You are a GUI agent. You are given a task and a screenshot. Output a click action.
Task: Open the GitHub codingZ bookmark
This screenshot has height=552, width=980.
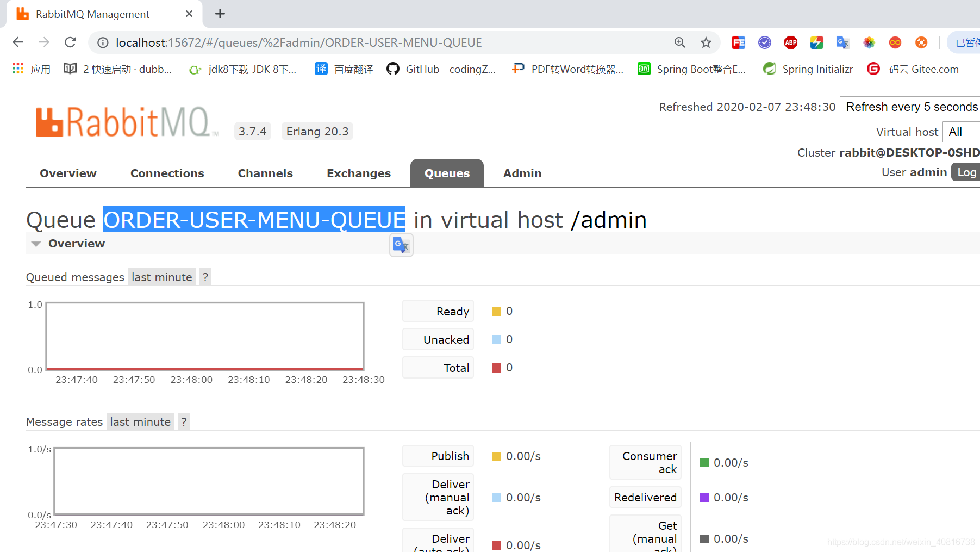coord(441,69)
